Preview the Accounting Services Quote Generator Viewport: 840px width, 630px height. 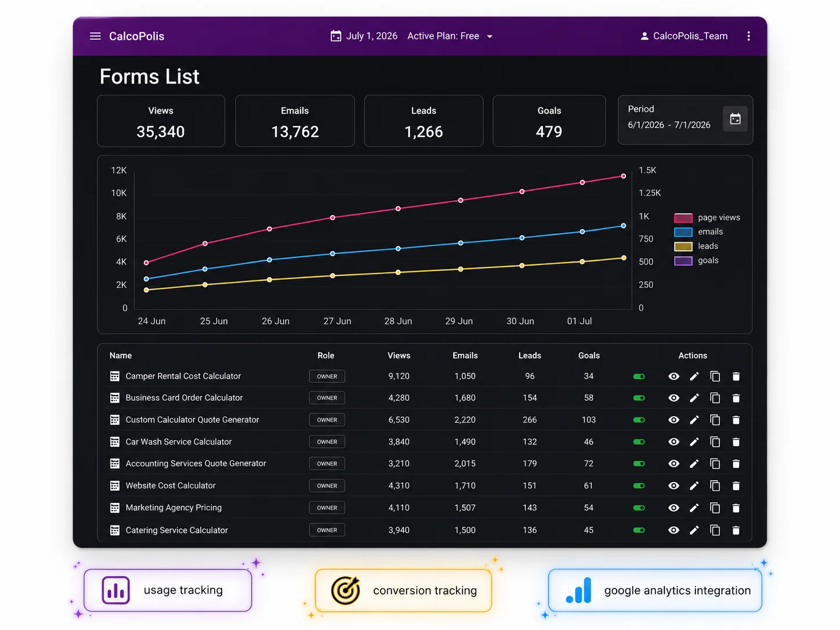(674, 464)
